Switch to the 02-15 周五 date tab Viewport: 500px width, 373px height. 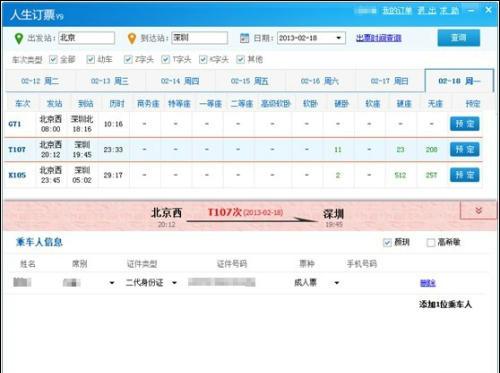(250, 81)
